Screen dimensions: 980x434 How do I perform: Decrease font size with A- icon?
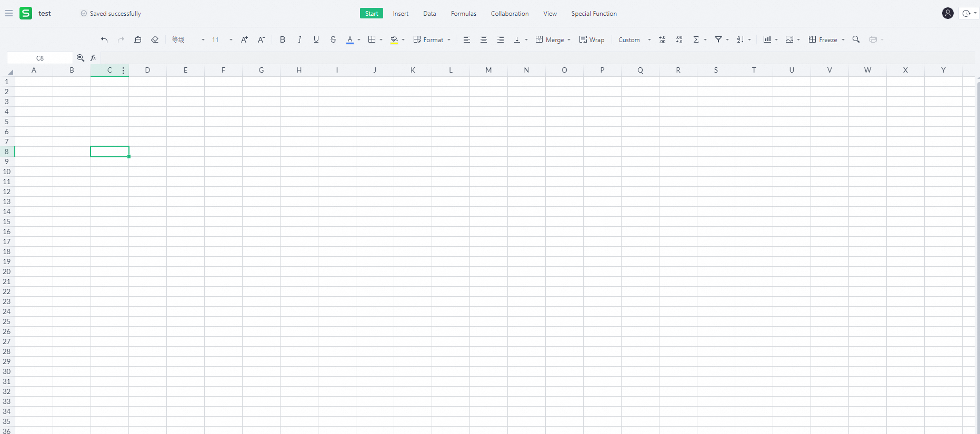coord(261,39)
